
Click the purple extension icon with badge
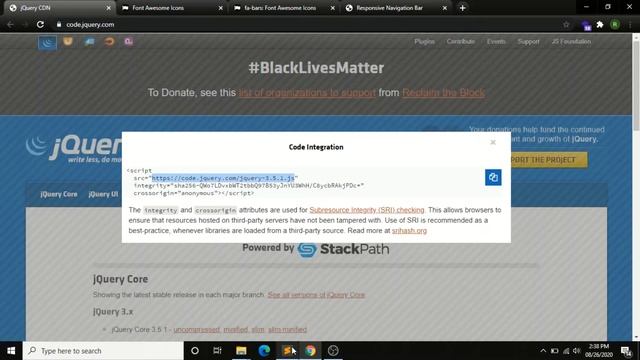point(586,25)
